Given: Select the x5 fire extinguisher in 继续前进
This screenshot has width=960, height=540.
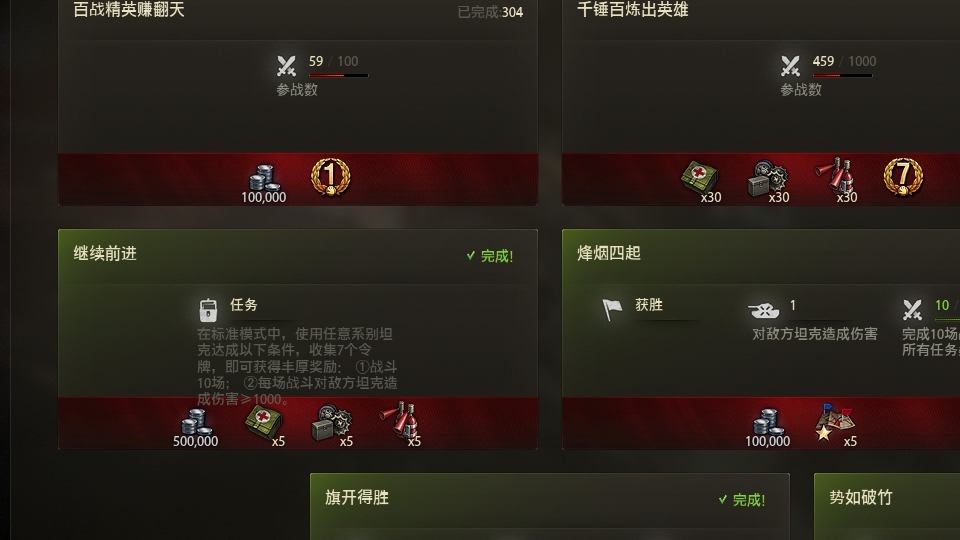Looking at the screenshot, I should [400, 424].
